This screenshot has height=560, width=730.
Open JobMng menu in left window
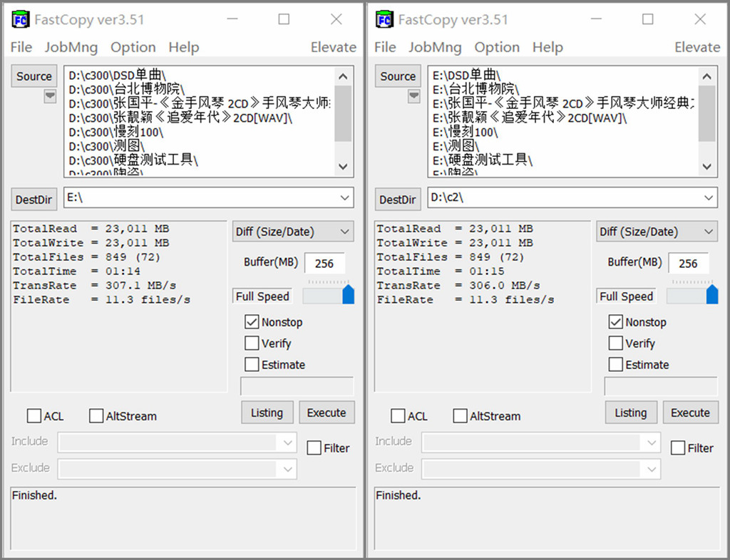point(71,47)
